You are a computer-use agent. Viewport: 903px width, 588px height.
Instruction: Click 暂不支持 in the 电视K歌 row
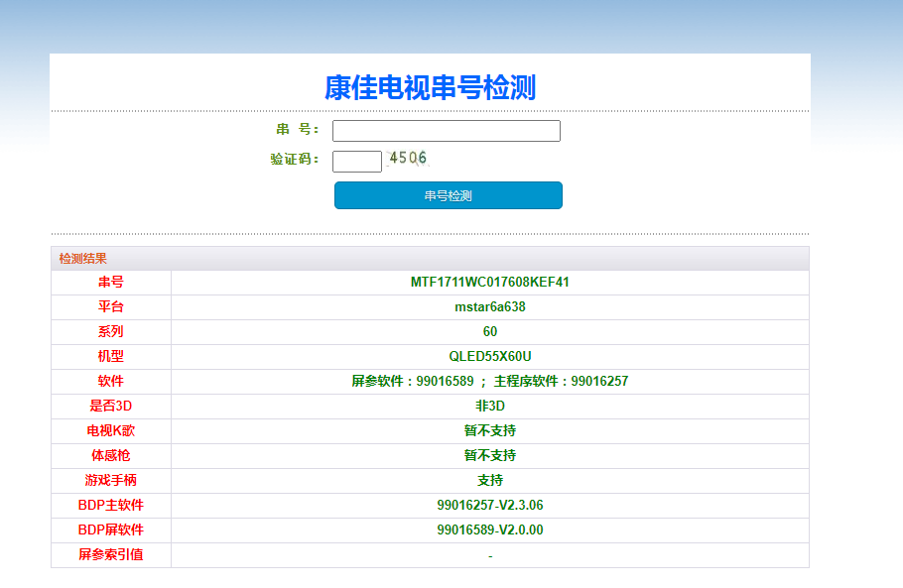[489, 430]
